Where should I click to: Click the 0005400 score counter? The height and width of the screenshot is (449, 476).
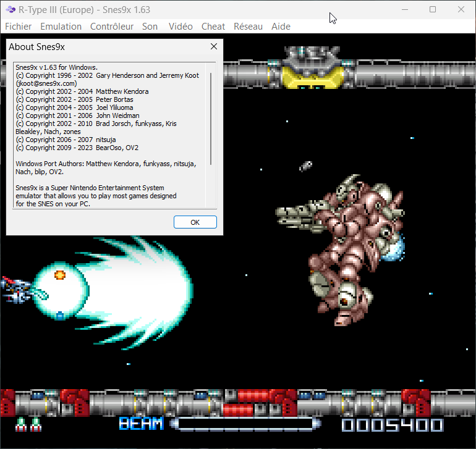392,425
